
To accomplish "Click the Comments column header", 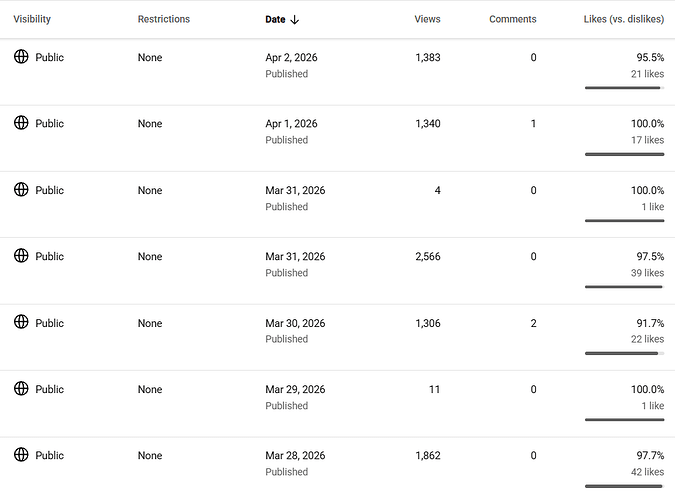I will tap(512, 19).
